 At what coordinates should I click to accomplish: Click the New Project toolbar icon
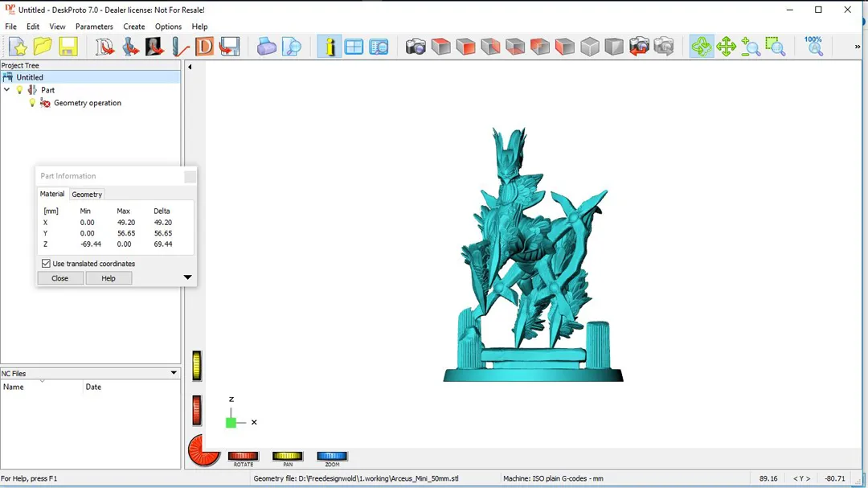pos(18,47)
